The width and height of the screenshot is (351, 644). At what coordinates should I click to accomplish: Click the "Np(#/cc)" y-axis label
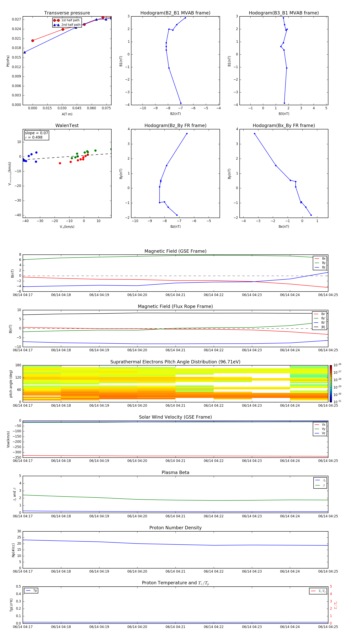point(13,550)
